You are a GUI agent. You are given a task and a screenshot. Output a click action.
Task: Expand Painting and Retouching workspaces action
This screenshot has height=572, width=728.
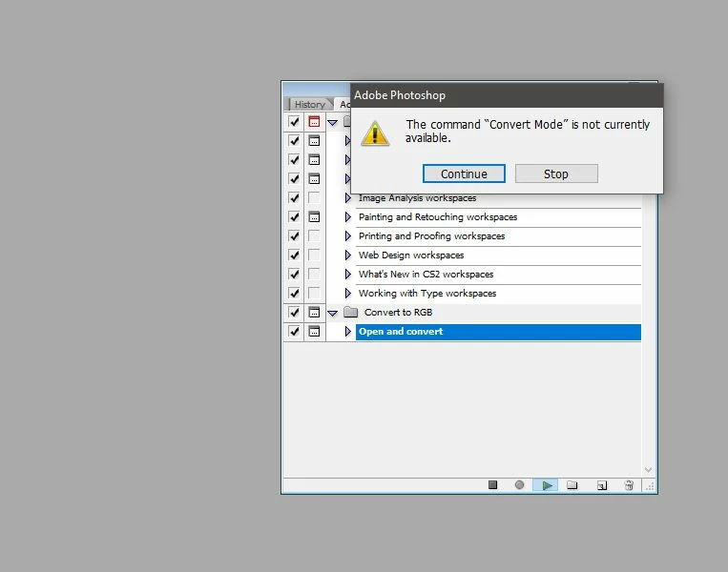(347, 216)
